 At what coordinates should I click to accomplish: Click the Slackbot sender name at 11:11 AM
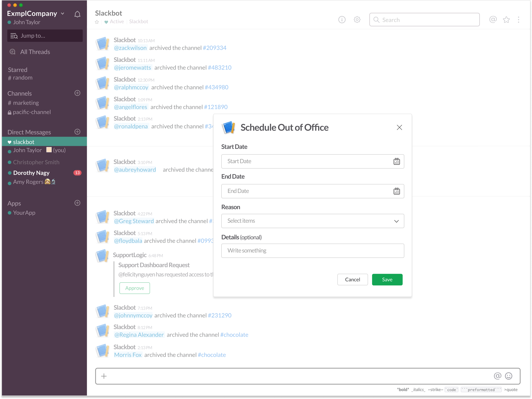coord(125,60)
